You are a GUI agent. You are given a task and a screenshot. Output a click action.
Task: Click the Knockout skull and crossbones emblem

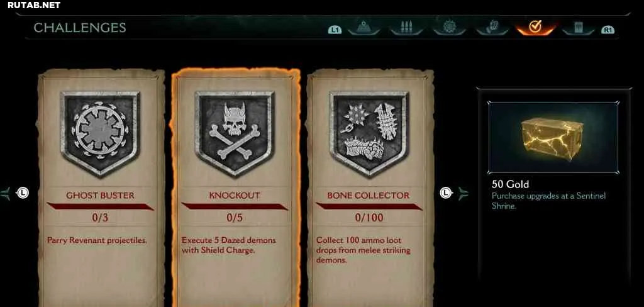point(235,132)
